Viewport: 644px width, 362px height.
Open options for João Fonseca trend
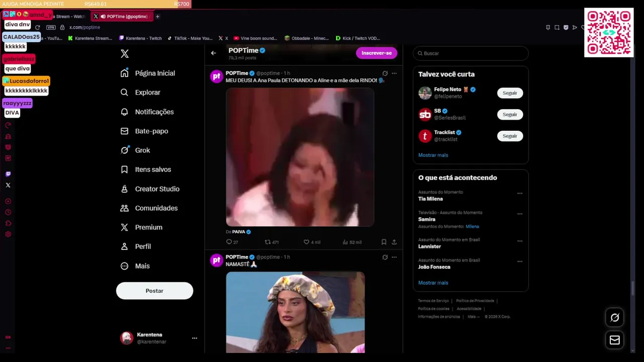click(520, 261)
